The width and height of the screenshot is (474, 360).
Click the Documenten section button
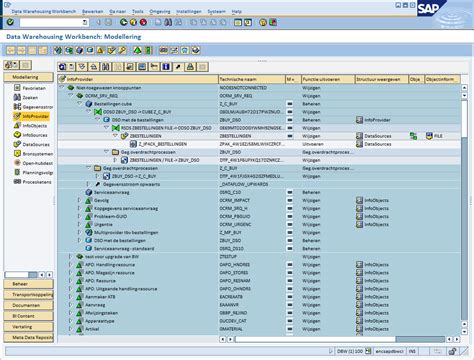point(28,305)
